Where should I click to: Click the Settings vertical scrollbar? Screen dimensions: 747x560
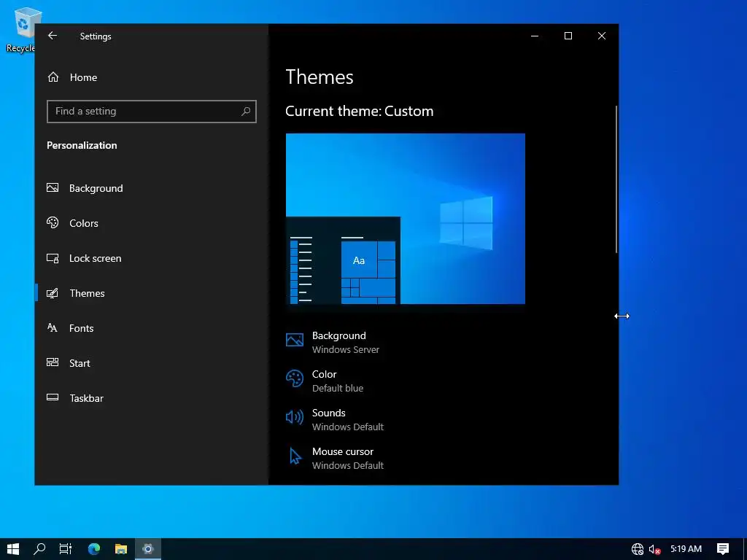tap(616, 179)
